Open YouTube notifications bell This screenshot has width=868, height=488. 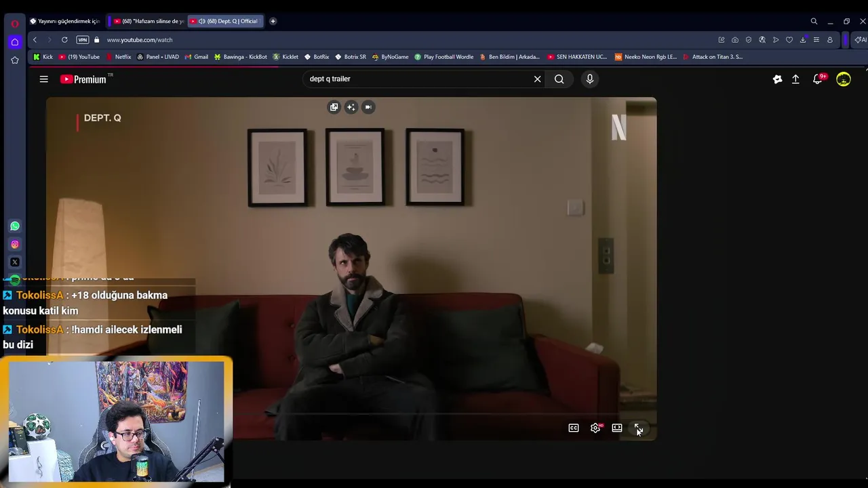pyautogui.click(x=818, y=79)
